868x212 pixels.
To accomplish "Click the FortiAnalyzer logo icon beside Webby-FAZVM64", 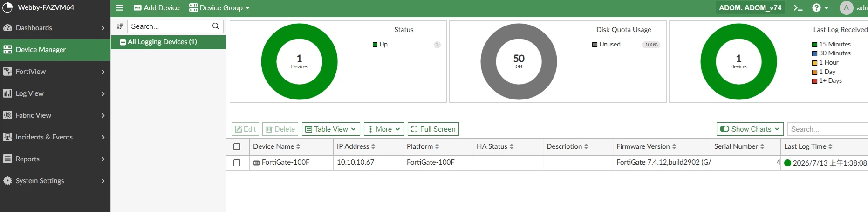I will tap(7, 7).
